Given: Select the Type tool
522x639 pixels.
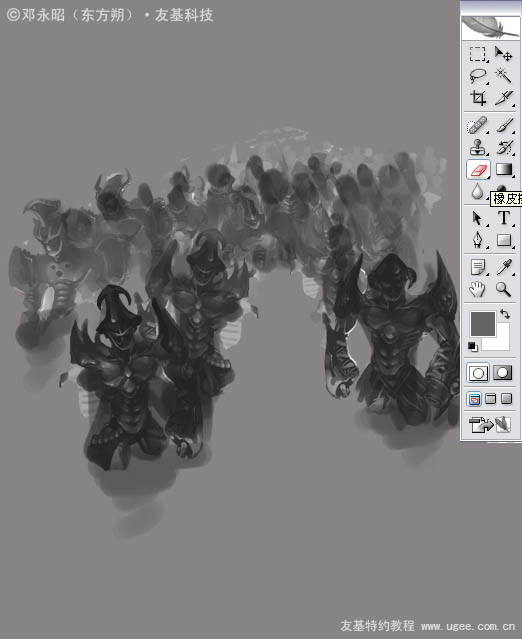Looking at the screenshot, I should tap(504, 218).
